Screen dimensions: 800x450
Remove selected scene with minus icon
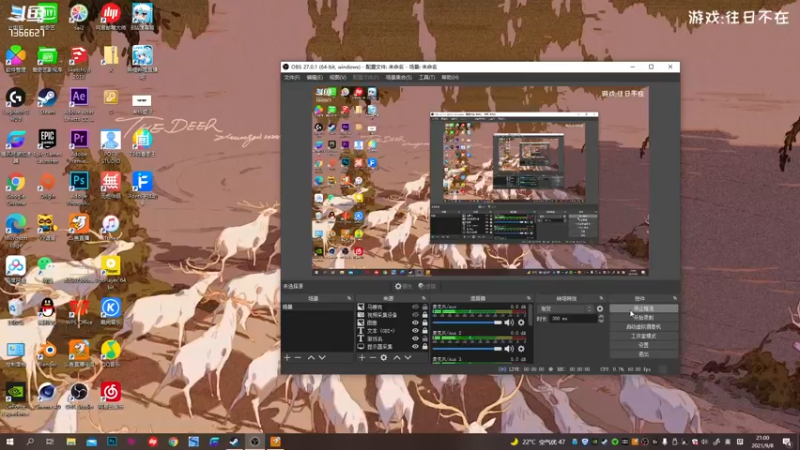[x=298, y=358]
